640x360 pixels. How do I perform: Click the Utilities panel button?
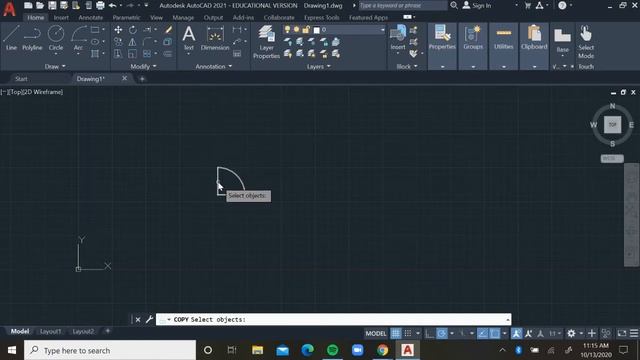504,39
